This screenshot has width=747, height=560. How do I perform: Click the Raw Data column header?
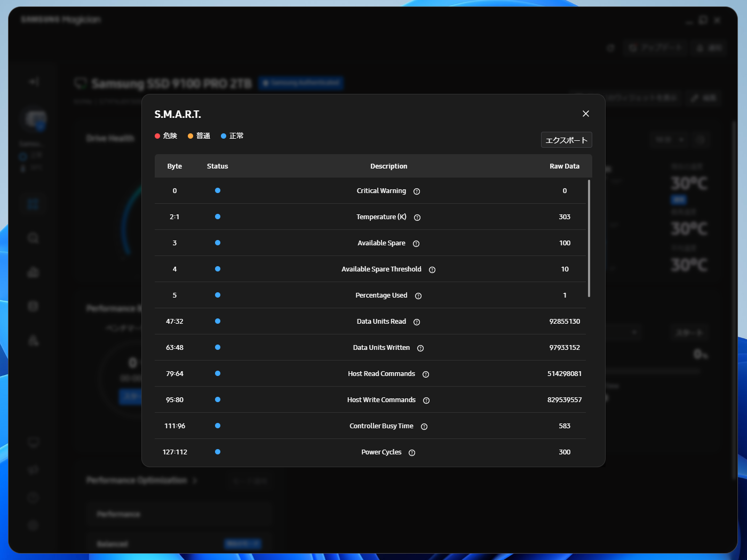[565, 166]
